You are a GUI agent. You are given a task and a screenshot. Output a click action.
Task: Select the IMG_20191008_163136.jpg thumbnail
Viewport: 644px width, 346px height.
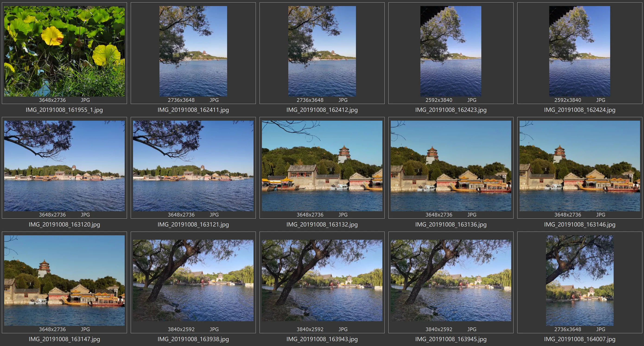(451, 166)
